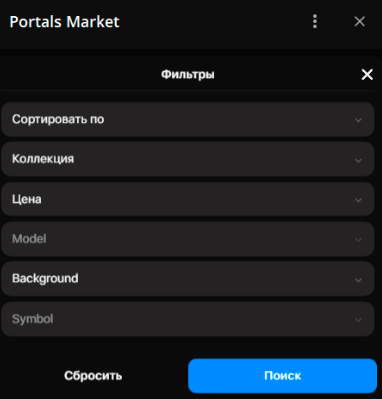This screenshot has height=399, width=382.
Task: Open the Background filter dropdown
Action: (x=188, y=279)
